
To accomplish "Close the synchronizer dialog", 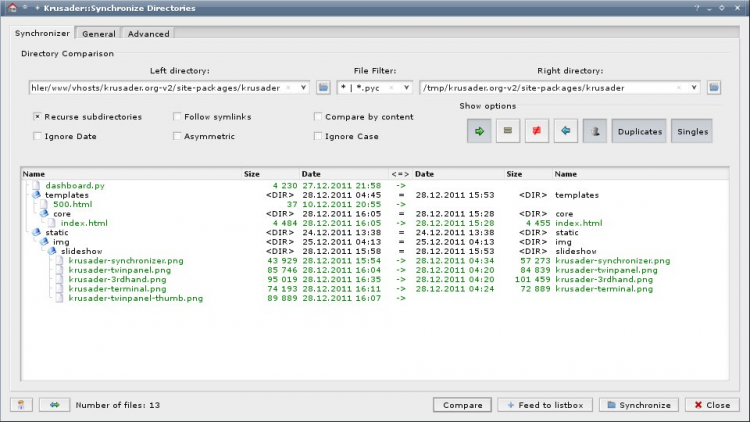I will pos(712,405).
